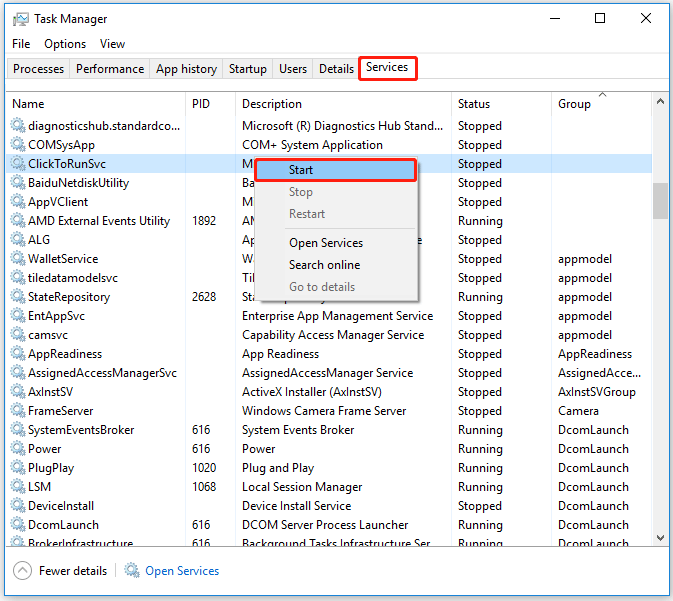Image resolution: width=673 pixels, height=601 pixels.
Task: Click the vertical scrollbar thumb
Action: pyautogui.click(x=660, y=201)
